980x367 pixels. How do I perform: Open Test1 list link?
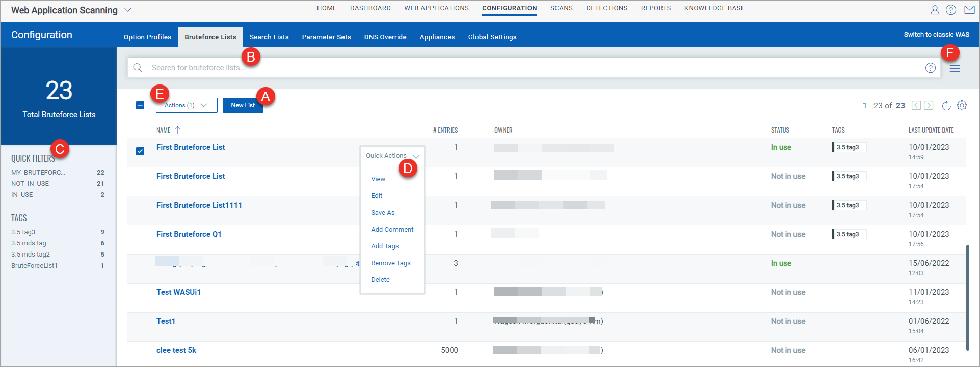pyautogui.click(x=166, y=321)
